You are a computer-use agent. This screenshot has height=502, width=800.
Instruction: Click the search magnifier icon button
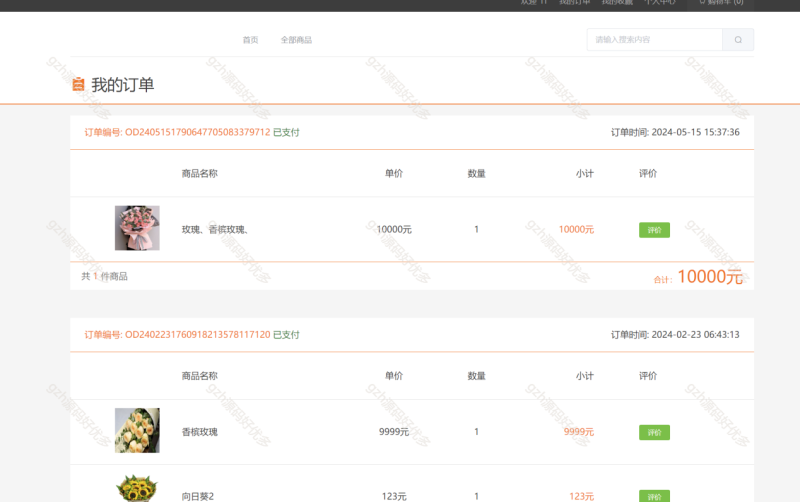coord(738,40)
